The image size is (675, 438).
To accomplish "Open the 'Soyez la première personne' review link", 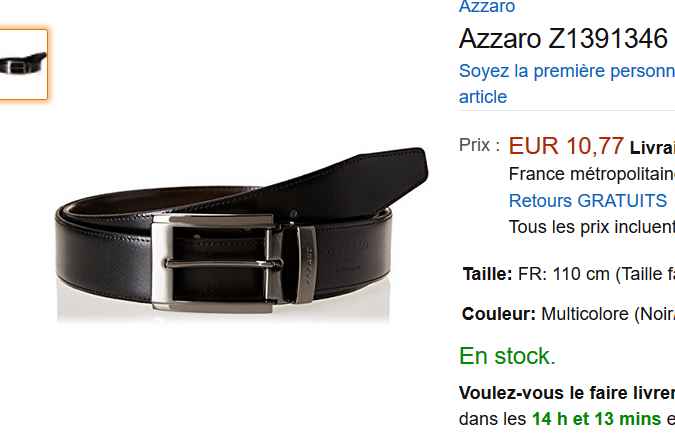I will pos(567,71).
